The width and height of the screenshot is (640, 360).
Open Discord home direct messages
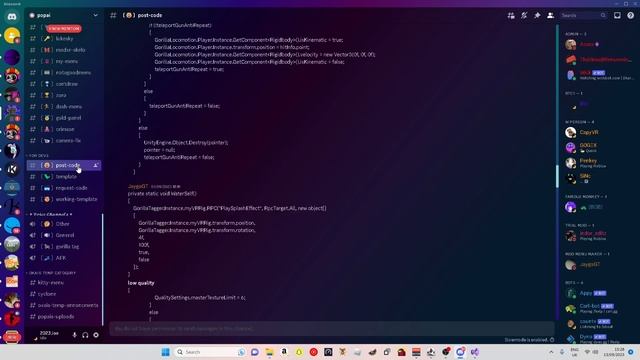click(x=12, y=17)
